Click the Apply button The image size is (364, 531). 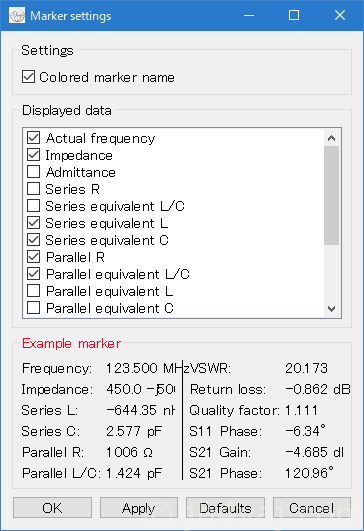click(x=139, y=508)
